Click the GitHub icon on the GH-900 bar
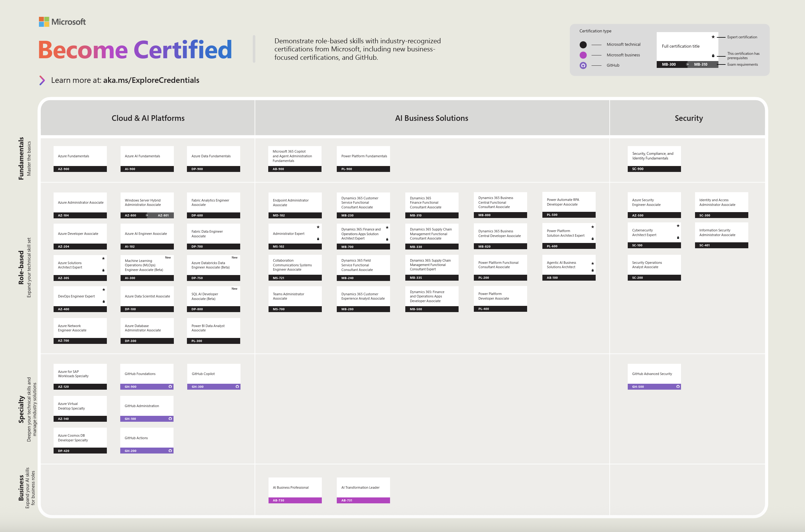Viewport: 805px width, 532px height. pyautogui.click(x=170, y=387)
